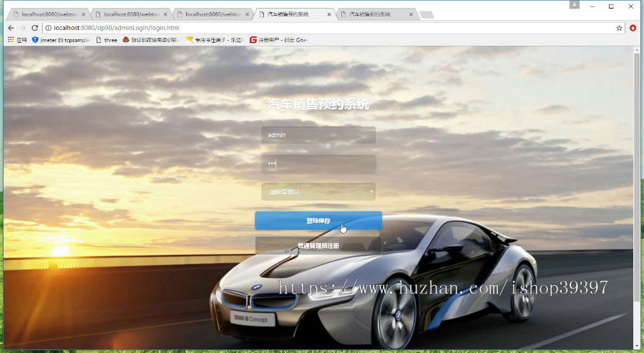This screenshot has width=644, height=353.
Task: Close the third localhost:8080 tab
Action: [248, 14]
